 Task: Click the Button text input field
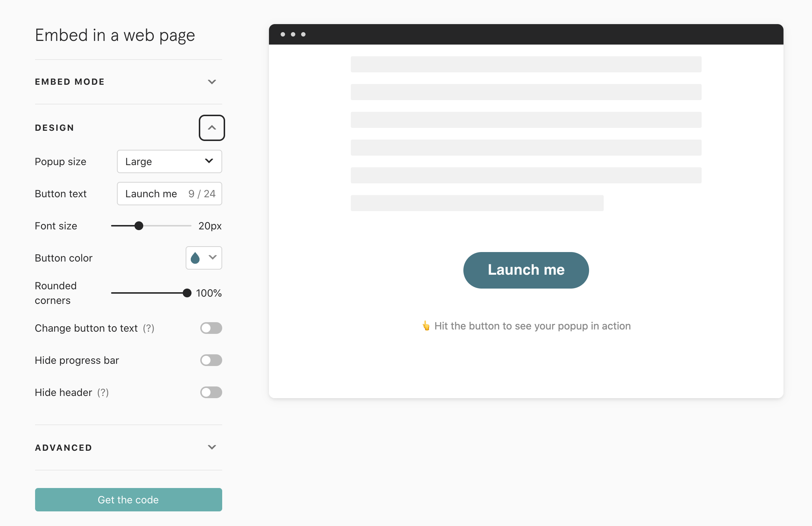click(x=170, y=194)
